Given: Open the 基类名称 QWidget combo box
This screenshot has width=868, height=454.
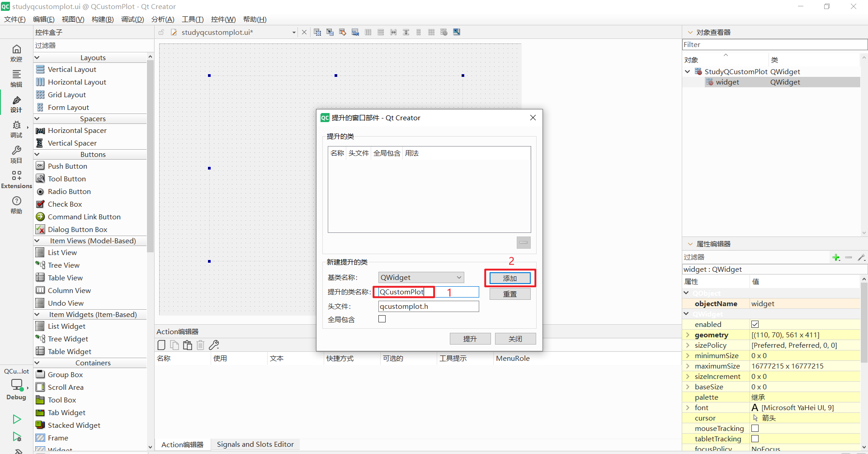Looking at the screenshot, I should (x=421, y=277).
